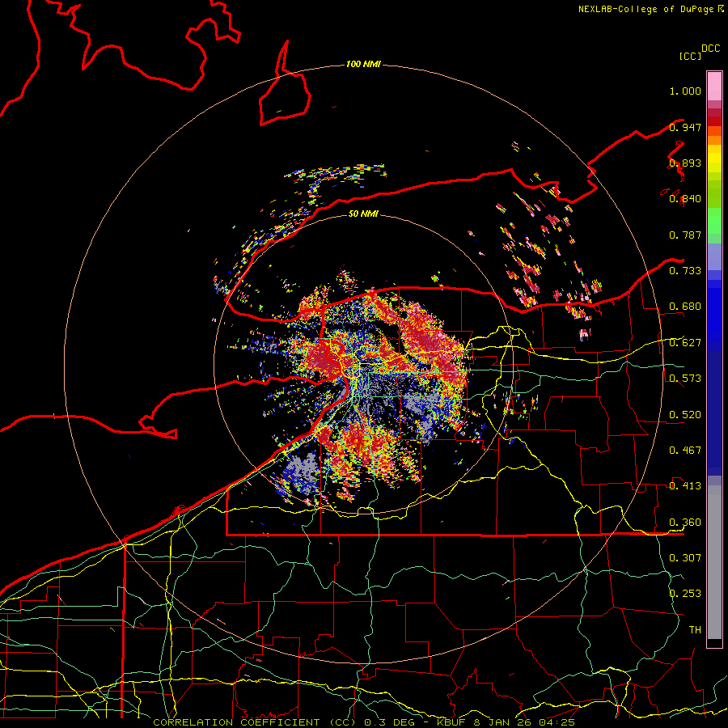Click the [CC] units label above legend
Viewport: 728px width, 728px height.
click(690, 56)
